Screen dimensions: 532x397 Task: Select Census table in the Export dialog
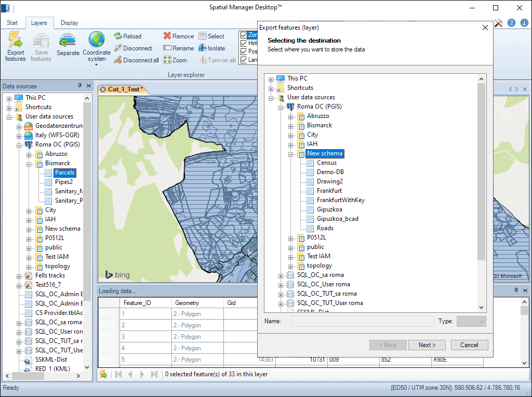(x=326, y=163)
